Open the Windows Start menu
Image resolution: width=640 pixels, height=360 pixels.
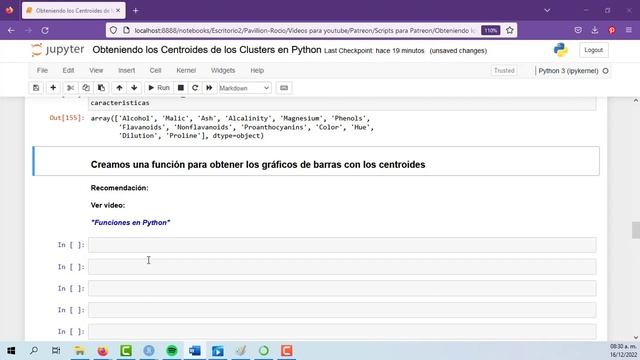pyautogui.click(x=11, y=351)
